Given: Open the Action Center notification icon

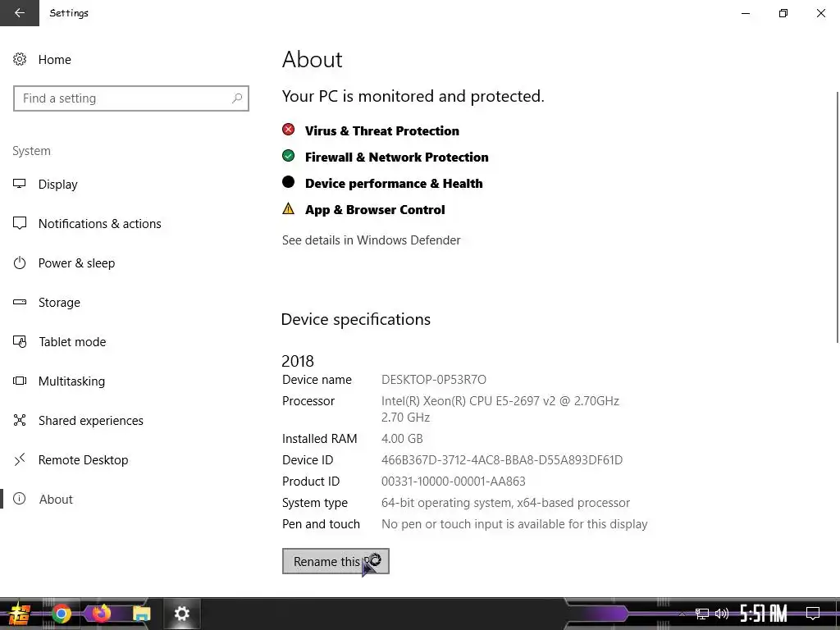Looking at the screenshot, I should [x=813, y=614].
